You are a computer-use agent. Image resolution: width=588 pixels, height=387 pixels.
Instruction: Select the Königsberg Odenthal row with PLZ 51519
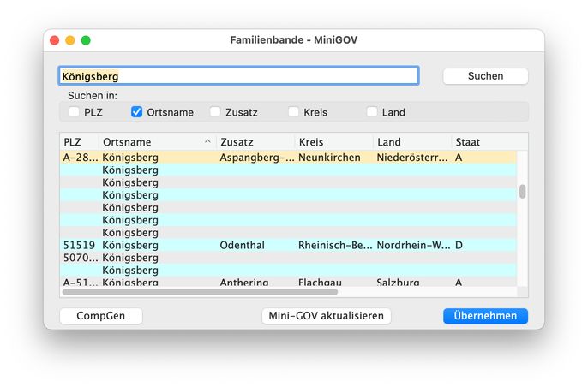257,245
